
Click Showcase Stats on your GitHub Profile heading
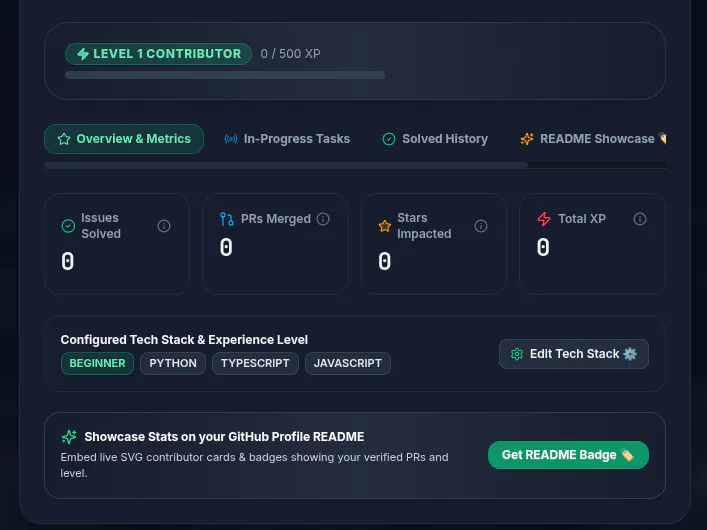(224, 437)
